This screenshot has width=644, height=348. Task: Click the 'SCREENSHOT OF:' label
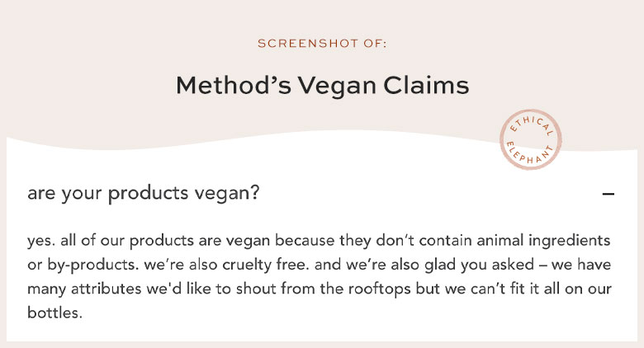point(322,44)
